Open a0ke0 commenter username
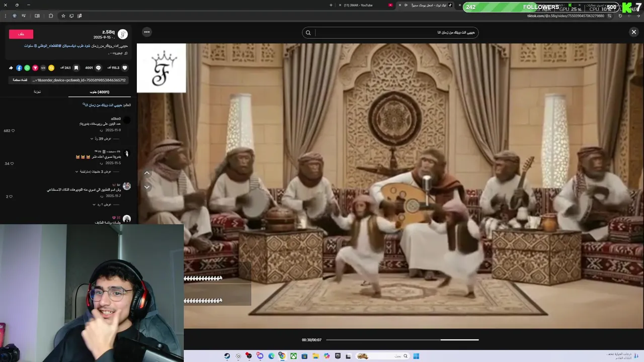This screenshot has width=644, height=362. pos(116,119)
